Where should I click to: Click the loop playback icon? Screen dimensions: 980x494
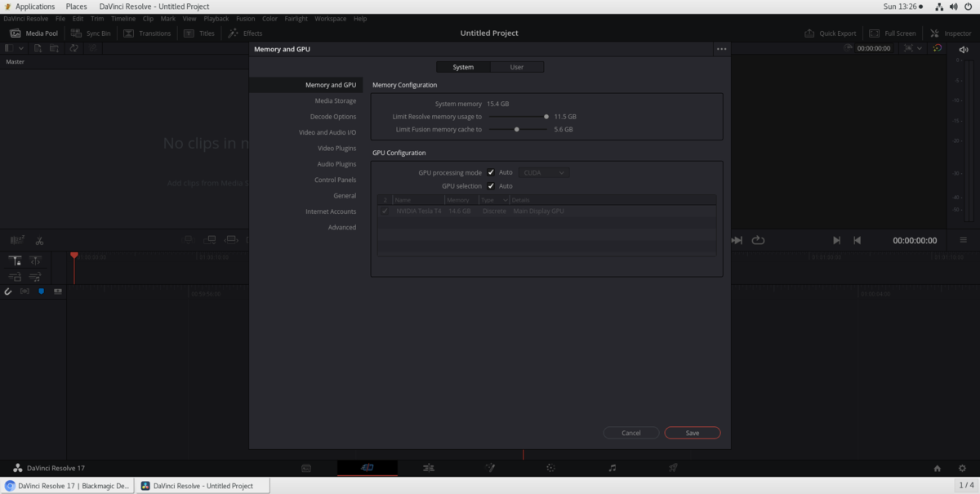coord(758,240)
